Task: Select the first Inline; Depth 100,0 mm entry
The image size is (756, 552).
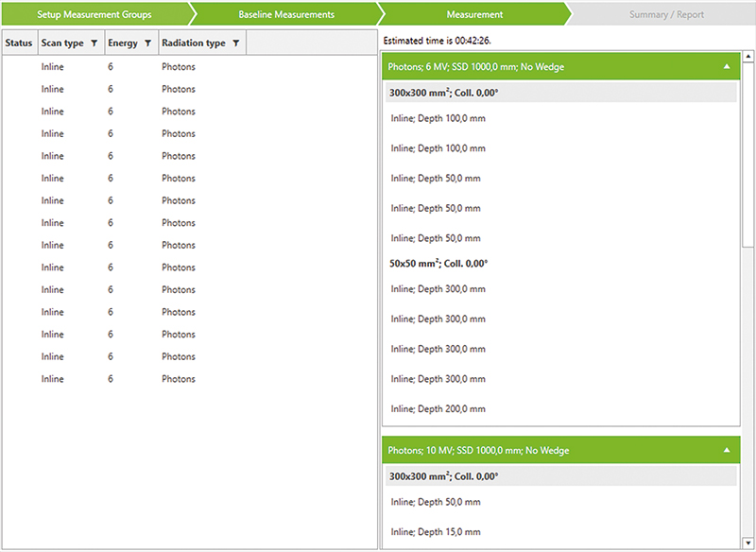Action: [x=438, y=118]
